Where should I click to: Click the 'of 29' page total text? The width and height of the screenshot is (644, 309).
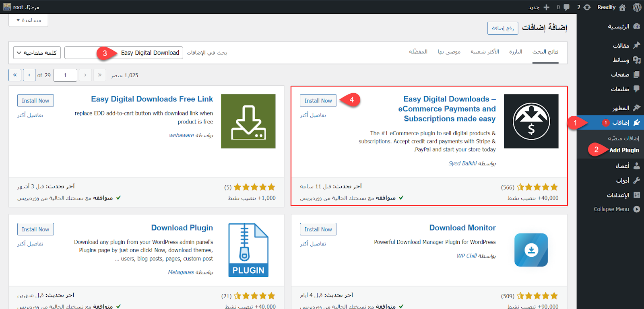(44, 75)
